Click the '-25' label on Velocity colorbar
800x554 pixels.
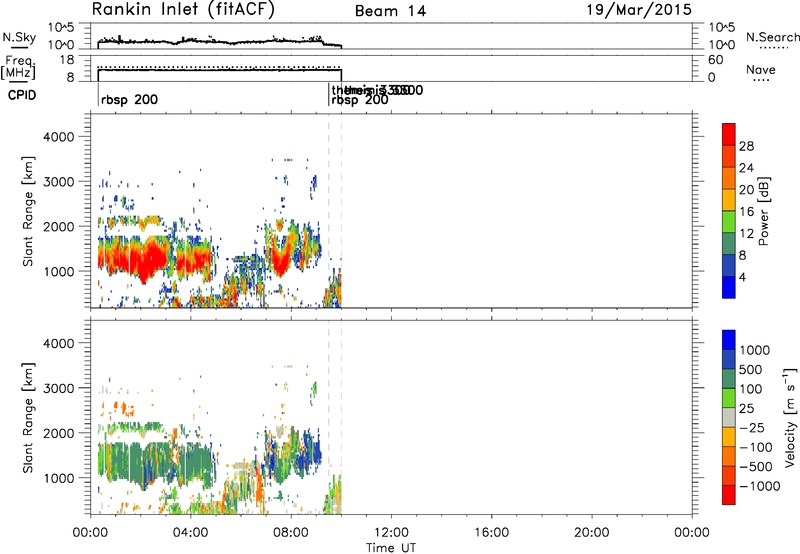coord(751,428)
